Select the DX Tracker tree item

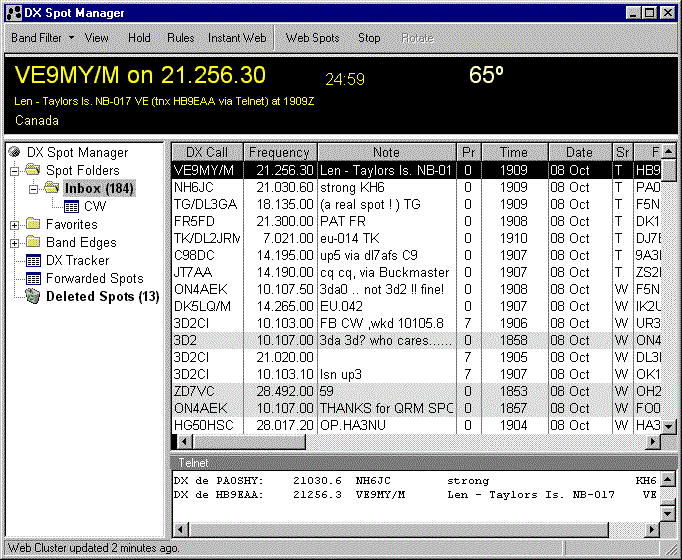click(x=78, y=260)
